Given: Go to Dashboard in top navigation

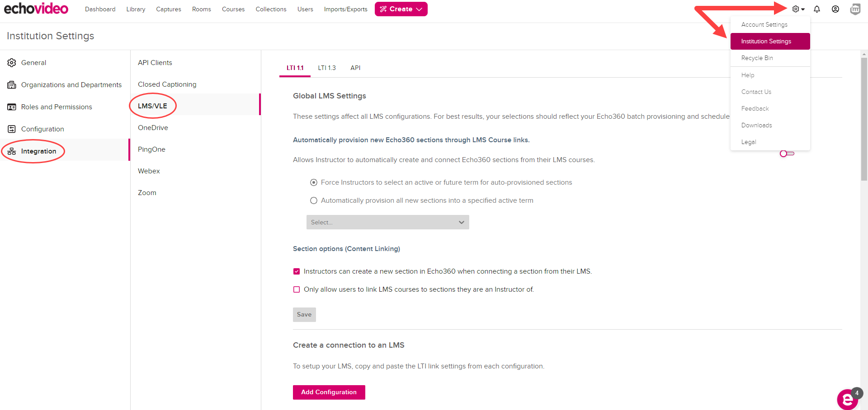Looking at the screenshot, I should tap(100, 9).
